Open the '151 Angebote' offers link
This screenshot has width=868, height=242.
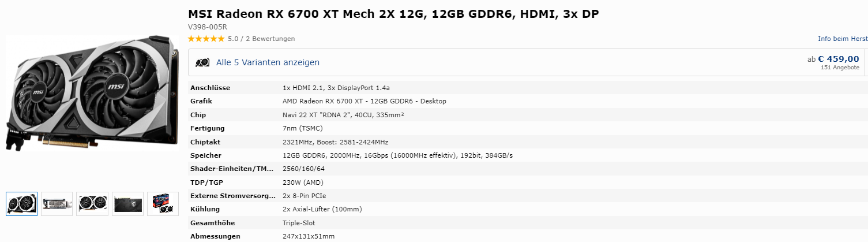click(x=840, y=68)
